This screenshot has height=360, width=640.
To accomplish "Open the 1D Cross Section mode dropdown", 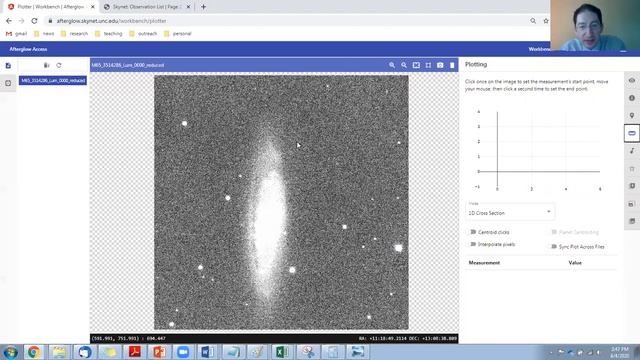I will [x=510, y=211].
